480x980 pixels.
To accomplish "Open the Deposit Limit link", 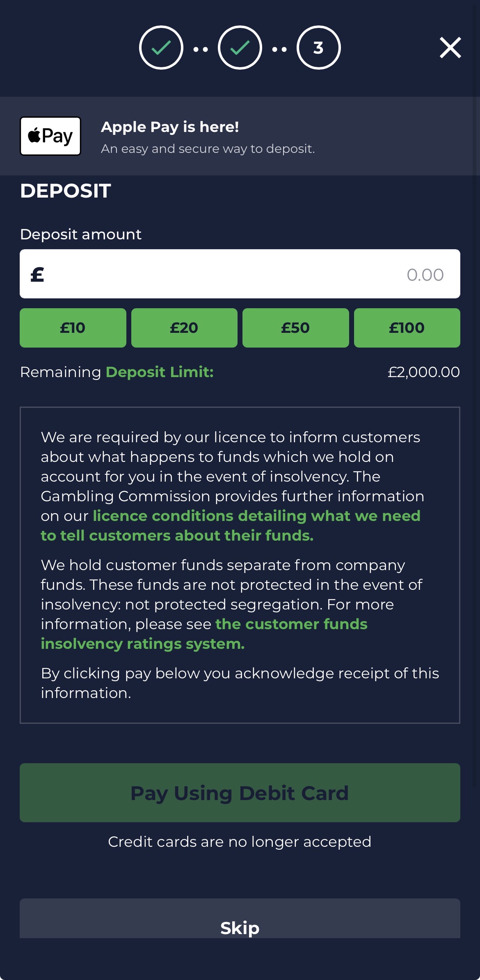I will [160, 372].
